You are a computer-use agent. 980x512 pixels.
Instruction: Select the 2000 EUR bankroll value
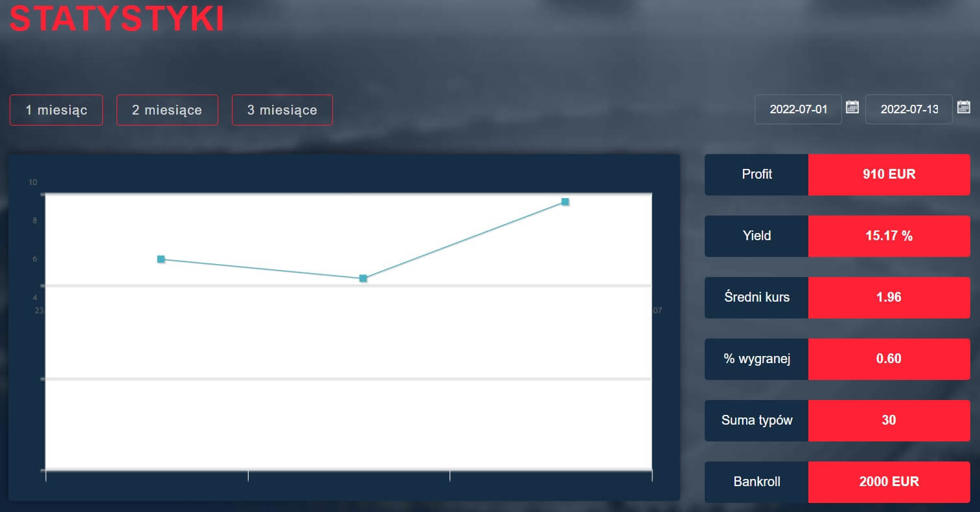point(889,482)
